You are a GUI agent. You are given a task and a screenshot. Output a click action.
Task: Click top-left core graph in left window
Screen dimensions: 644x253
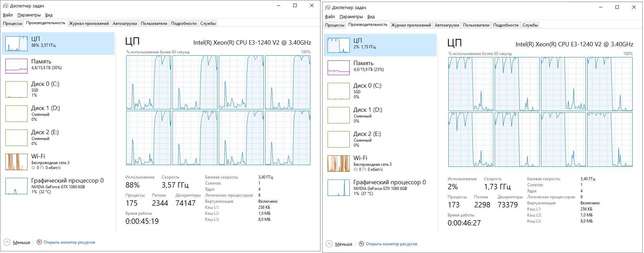149,82
